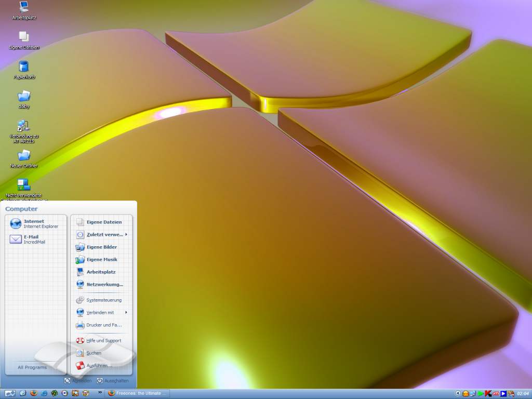
Task: Show hidden tray icons arrow
Action: tap(458, 393)
